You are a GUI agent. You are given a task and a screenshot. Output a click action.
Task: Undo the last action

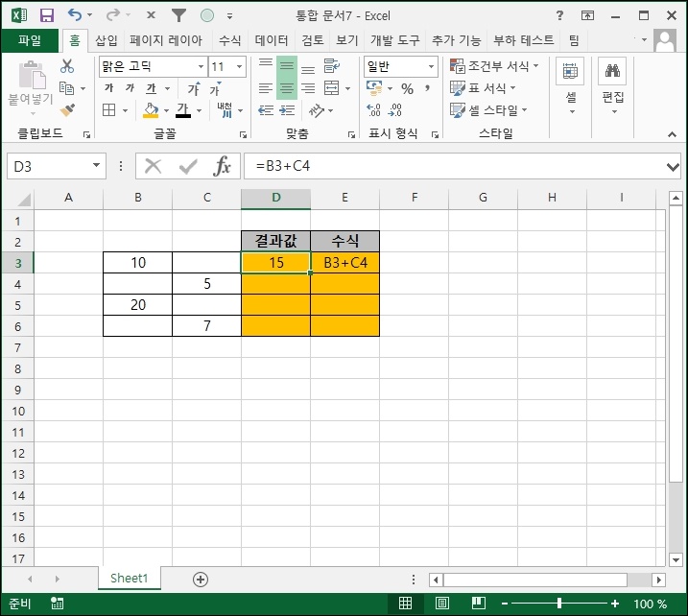pyautogui.click(x=75, y=15)
